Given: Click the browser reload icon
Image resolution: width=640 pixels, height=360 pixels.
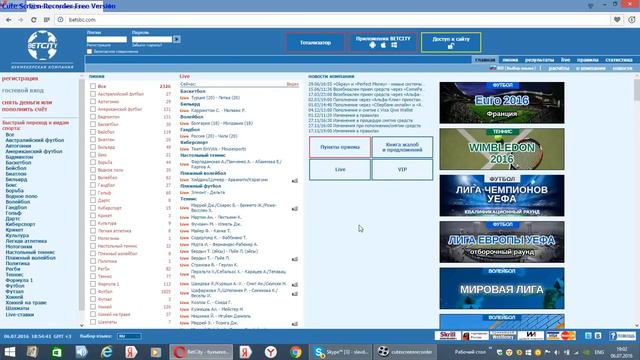Looking at the screenshot, I should click(x=33, y=20).
